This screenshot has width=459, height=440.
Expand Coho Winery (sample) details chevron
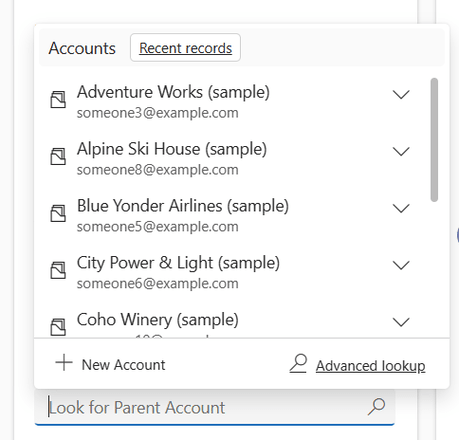click(x=401, y=322)
